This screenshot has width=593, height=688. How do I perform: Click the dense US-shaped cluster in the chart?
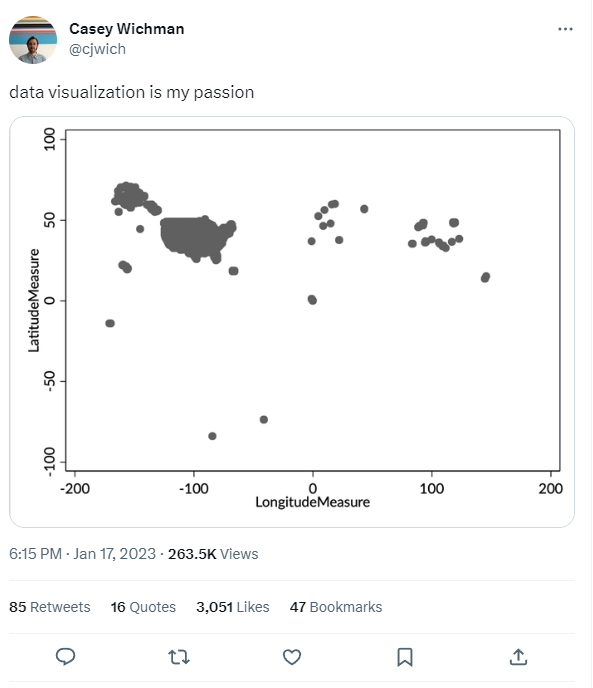click(x=195, y=238)
